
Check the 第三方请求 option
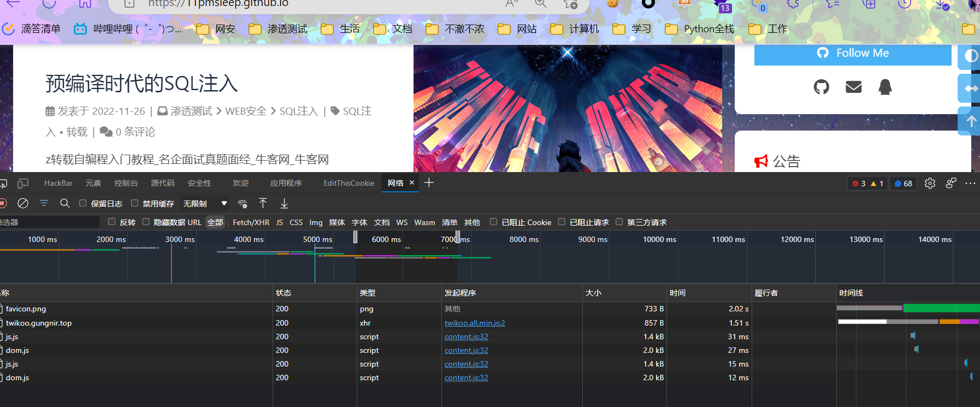(x=619, y=222)
